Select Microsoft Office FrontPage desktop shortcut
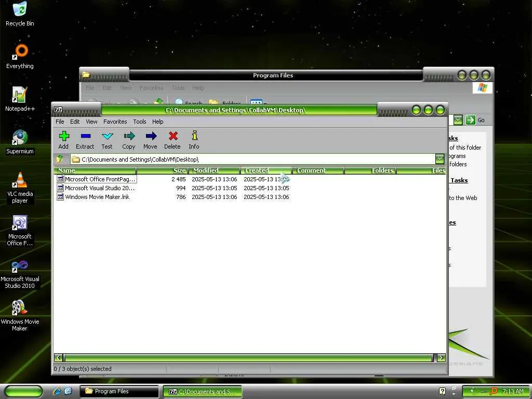Screen dimensions: 532x399 [20, 230]
